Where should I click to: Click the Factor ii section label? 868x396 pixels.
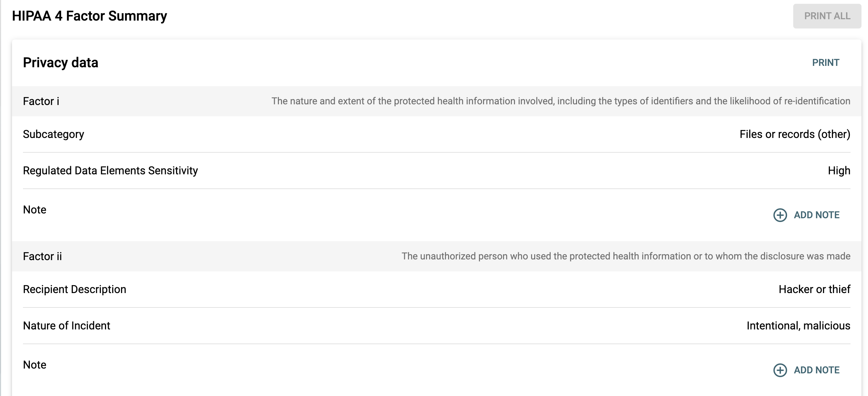point(43,256)
